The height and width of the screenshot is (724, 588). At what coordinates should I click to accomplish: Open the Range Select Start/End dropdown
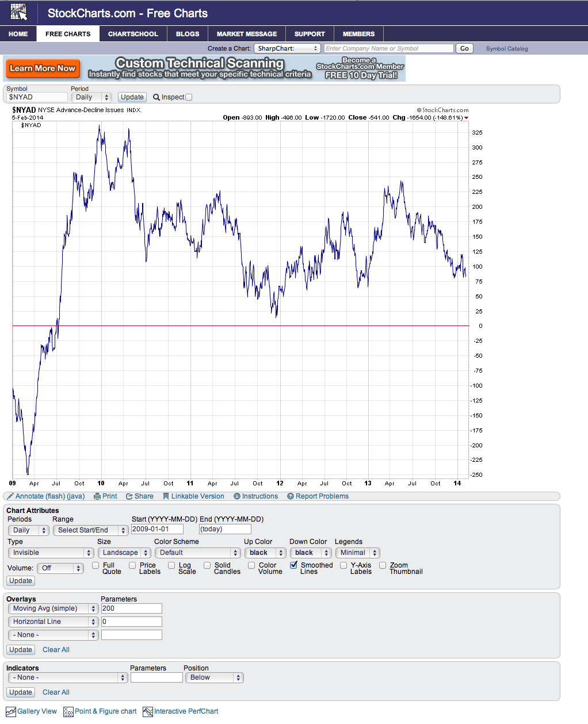click(x=90, y=530)
